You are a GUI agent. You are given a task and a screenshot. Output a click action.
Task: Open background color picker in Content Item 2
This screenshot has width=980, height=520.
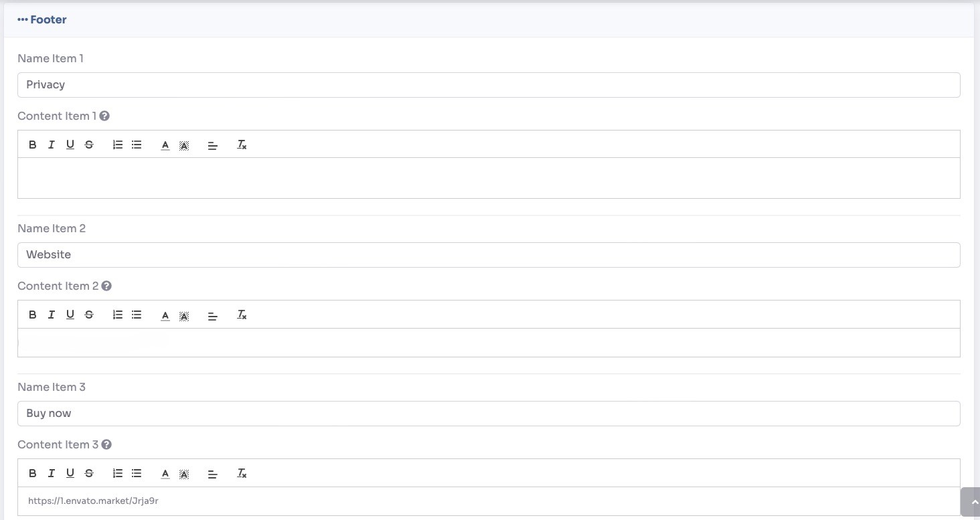pyautogui.click(x=184, y=315)
